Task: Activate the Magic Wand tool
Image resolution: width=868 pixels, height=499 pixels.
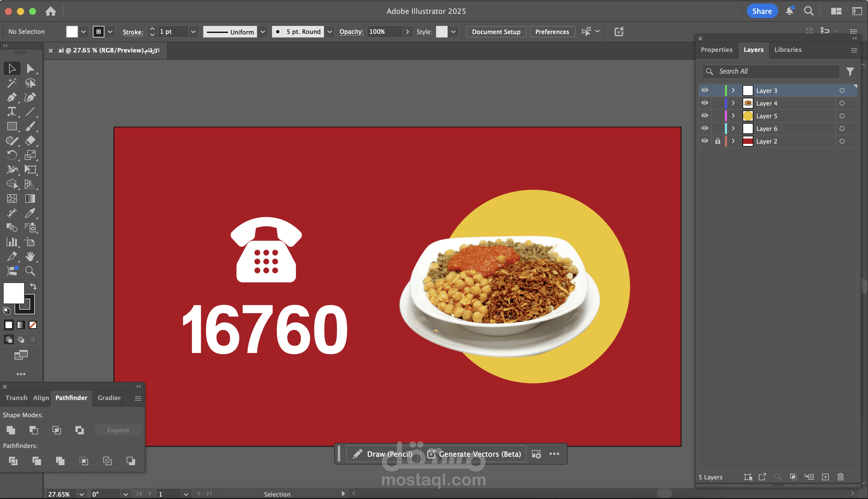Action: click(12, 83)
